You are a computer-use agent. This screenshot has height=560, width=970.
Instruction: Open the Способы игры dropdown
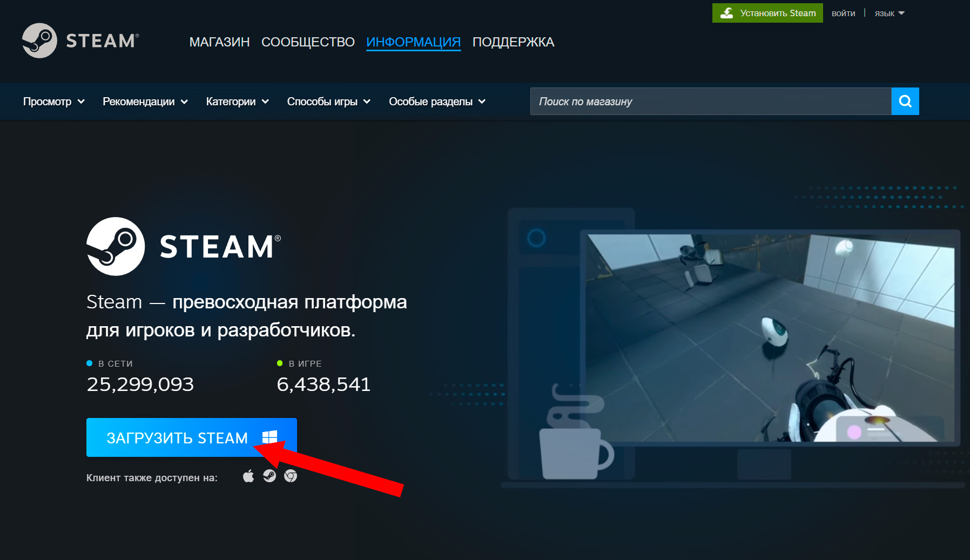(328, 102)
